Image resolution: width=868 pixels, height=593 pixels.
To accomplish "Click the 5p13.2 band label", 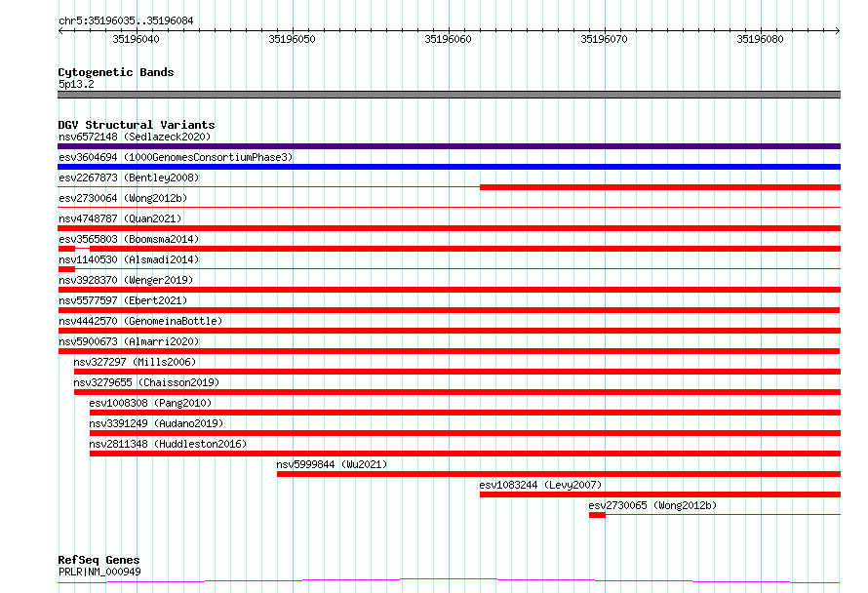I will 76,84.
